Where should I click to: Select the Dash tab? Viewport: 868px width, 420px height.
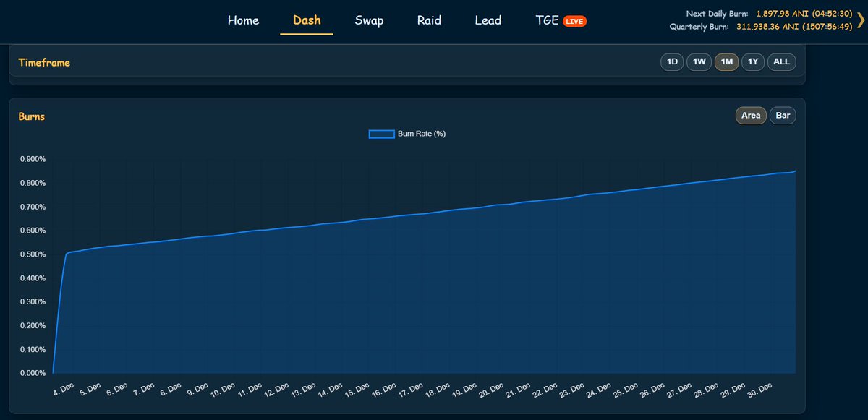point(307,20)
